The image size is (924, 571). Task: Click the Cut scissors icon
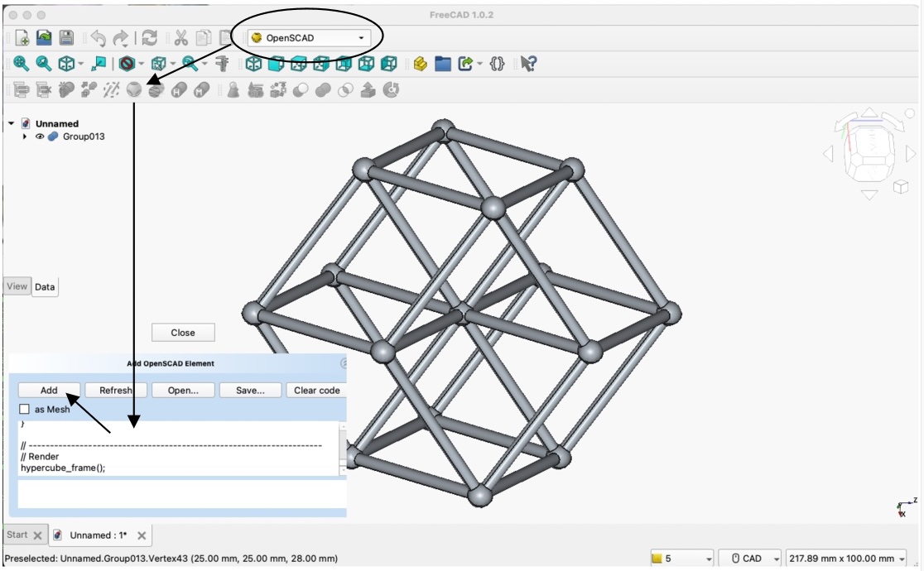tap(180, 38)
